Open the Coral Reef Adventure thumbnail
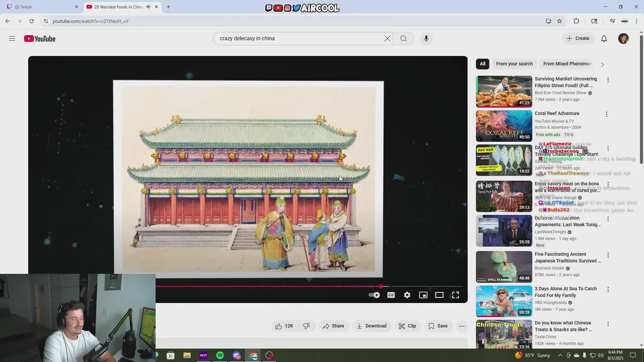644x362 pixels. tap(504, 126)
